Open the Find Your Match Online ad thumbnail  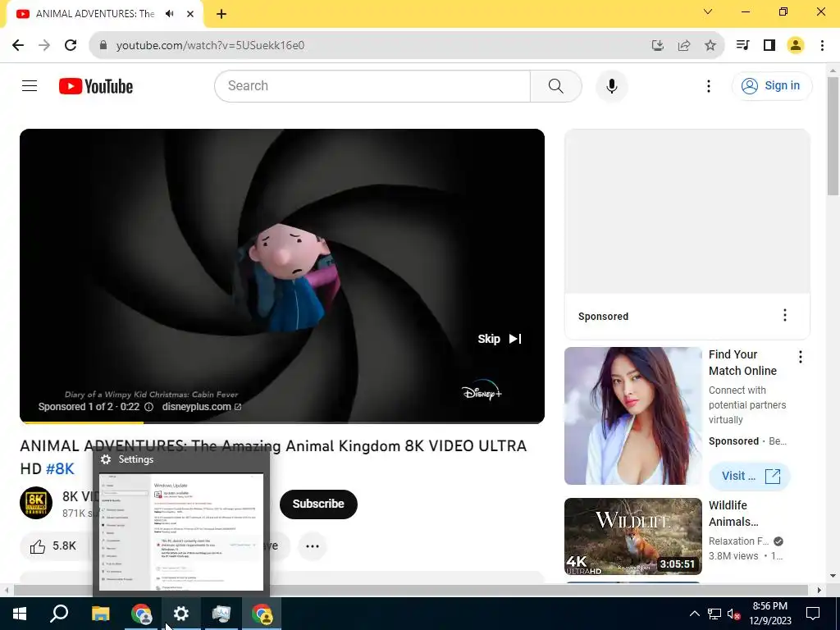pyautogui.click(x=633, y=416)
